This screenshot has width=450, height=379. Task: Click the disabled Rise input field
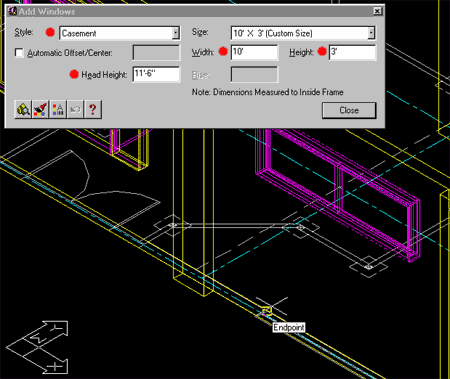pos(254,74)
